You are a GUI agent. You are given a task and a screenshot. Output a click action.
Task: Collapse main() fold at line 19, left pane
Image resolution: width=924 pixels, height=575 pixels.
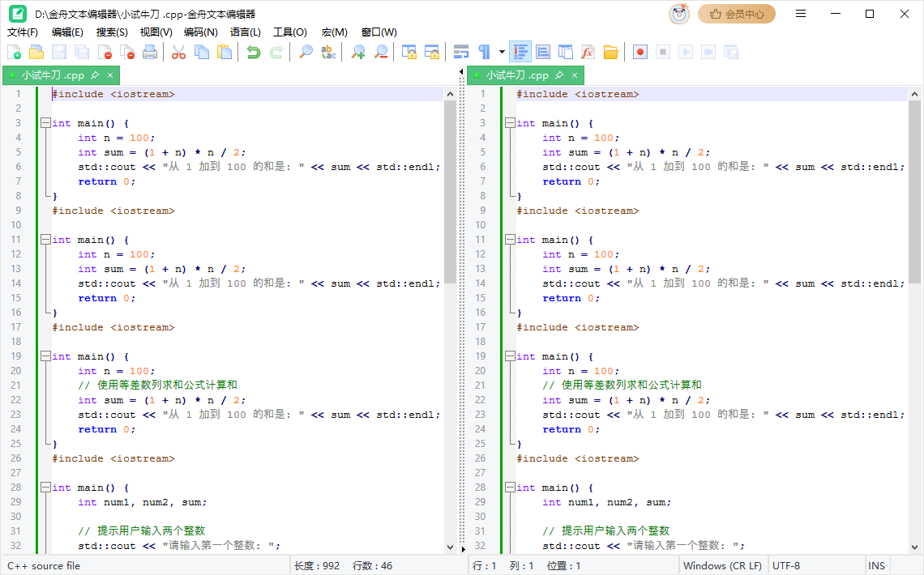click(45, 356)
